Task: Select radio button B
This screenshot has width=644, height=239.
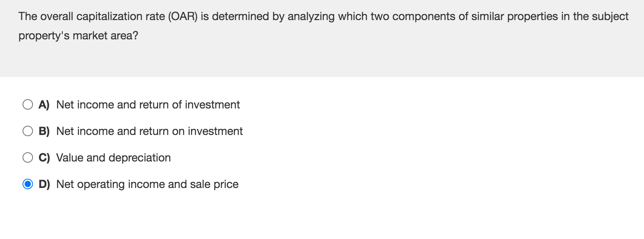Action: tap(28, 131)
